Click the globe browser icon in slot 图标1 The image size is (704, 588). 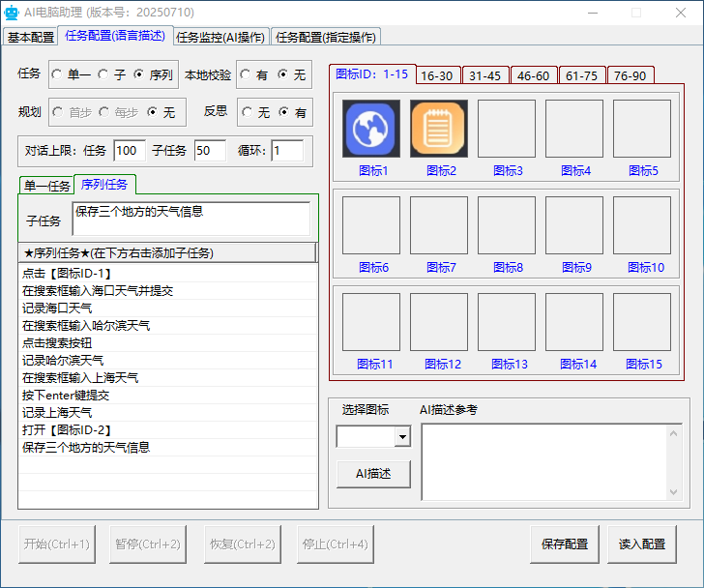coord(371,129)
